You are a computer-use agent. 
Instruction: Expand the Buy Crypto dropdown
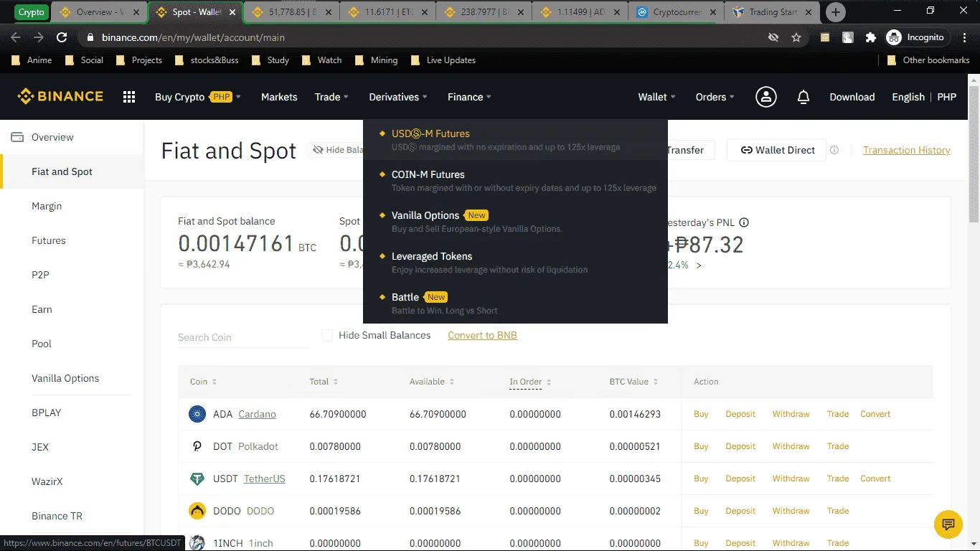(x=198, y=97)
